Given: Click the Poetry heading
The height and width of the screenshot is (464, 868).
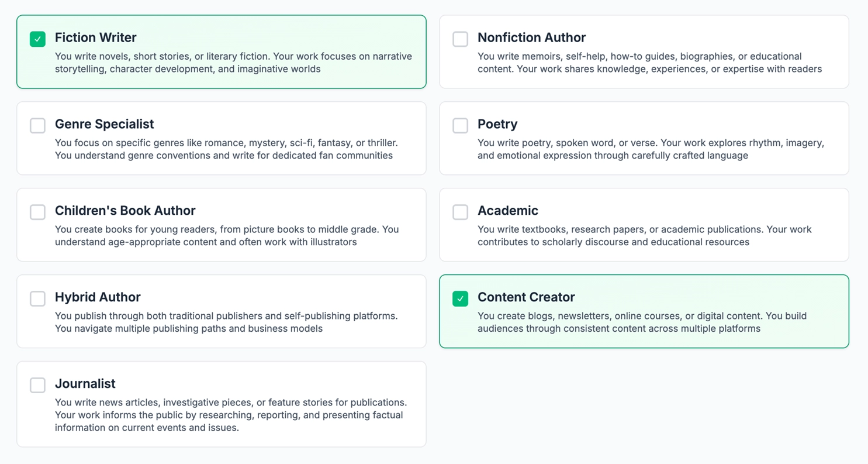Looking at the screenshot, I should point(497,124).
